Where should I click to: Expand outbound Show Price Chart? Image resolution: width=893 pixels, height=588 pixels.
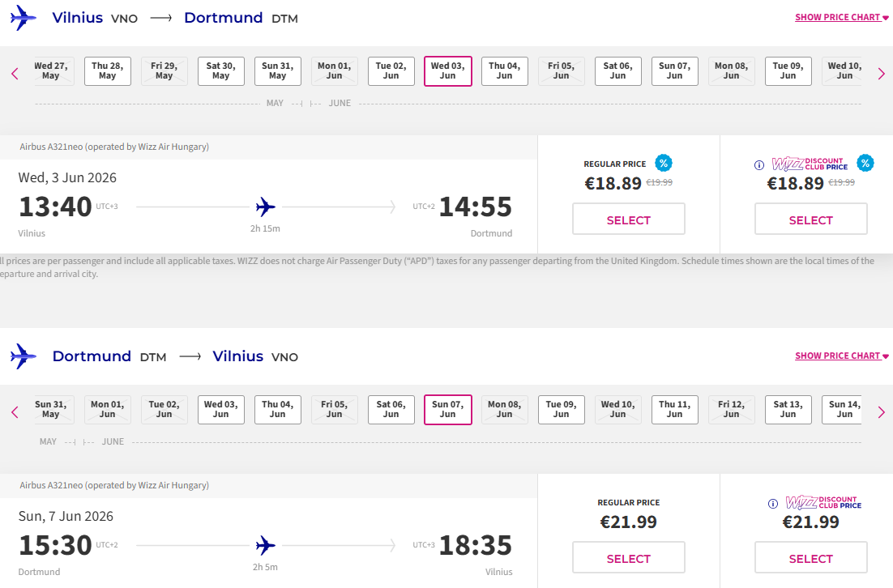(x=842, y=17)
